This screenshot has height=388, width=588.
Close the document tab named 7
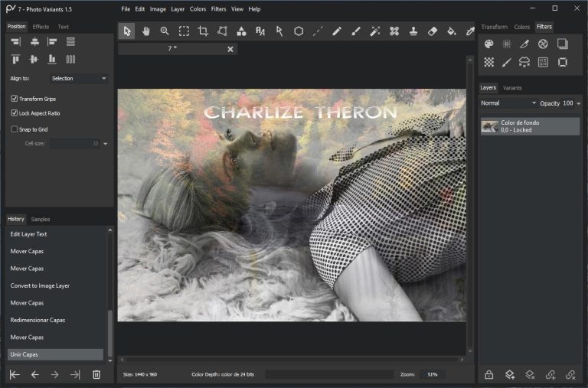click(230, 49)
